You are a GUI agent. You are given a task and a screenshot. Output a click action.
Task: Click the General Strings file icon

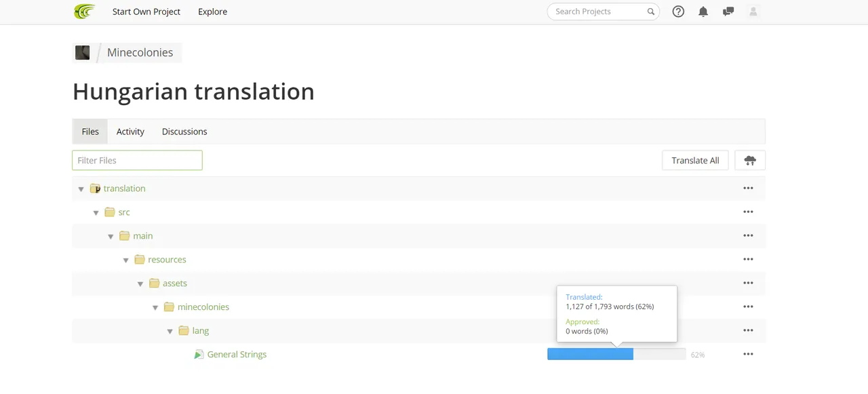pyautogui.click(x=199, y=355)
